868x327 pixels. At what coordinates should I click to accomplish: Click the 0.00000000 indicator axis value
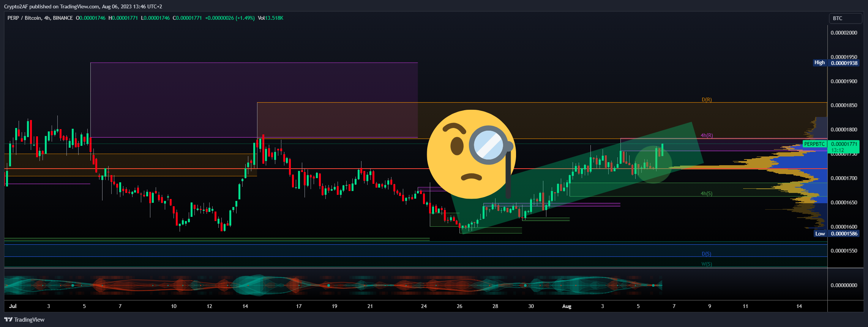tap(844, 285)
